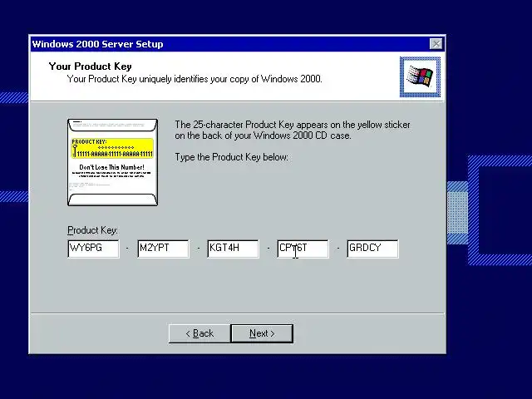Activate the product key field with GRDCY

(x=373, y=249)
